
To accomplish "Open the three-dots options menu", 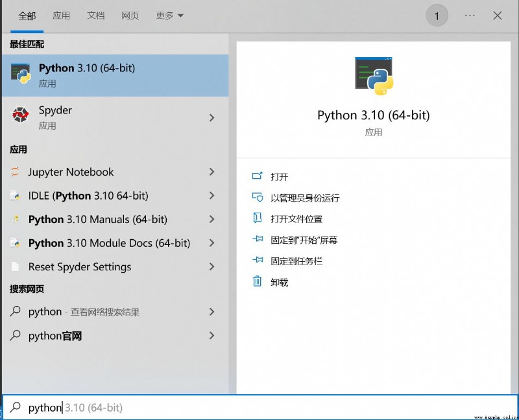I will pyautogui.click(x=470, y=16).
